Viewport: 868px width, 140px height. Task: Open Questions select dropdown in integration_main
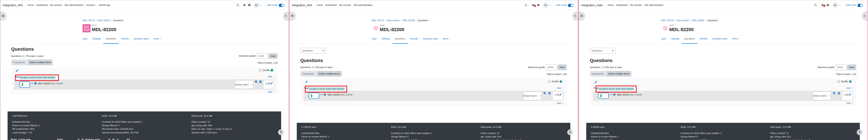pos(602,51)
